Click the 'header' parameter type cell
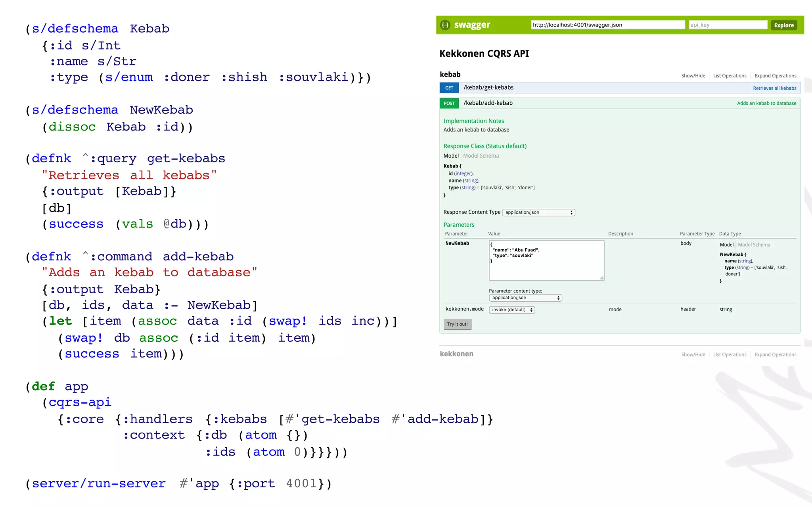Screen dimensions: 812x508 [x=688, y=309]
